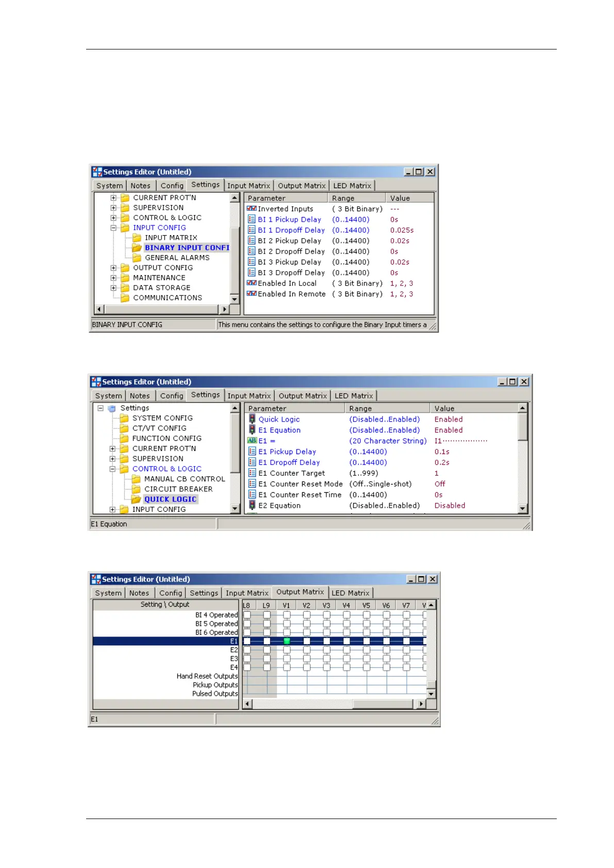The height and width of the screenshot is (868, 614).
Task: Click the Enabled In Remote binary icon
Action: click(x=252, y=294)
